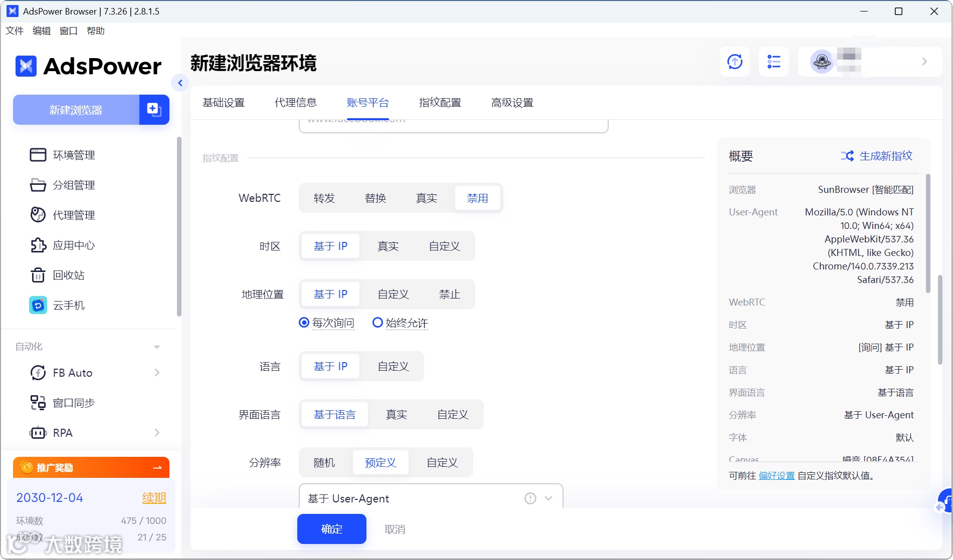Click the main page vertical scrollbar
Image resolution: width=953 pixels, height=560 pixels.
[x=940, y=320]
